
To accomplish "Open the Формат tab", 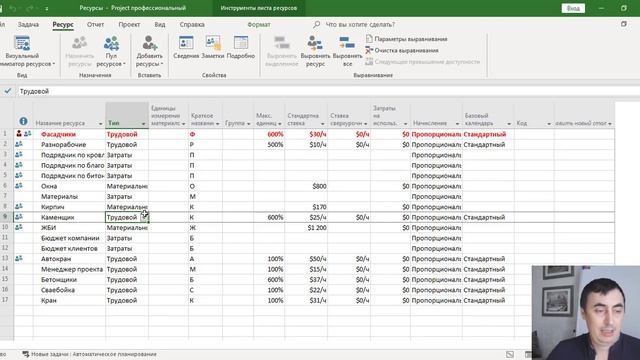I will (259, 24).
